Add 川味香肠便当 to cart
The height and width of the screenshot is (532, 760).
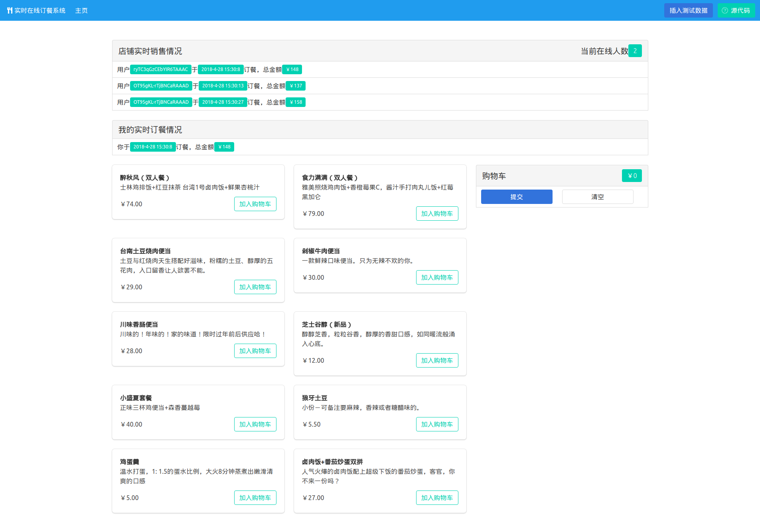coord(255,351)
